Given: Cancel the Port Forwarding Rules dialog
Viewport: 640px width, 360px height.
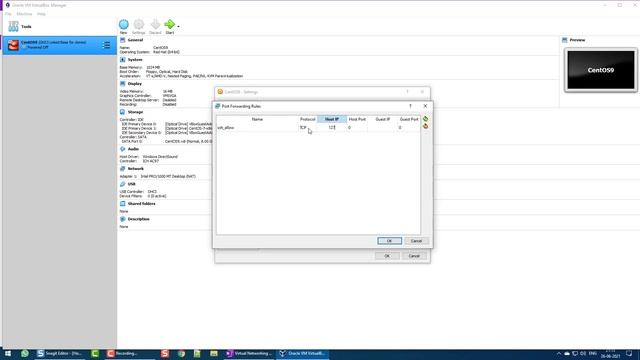Looking at the screenshot, I should click(x=416, y=241).
